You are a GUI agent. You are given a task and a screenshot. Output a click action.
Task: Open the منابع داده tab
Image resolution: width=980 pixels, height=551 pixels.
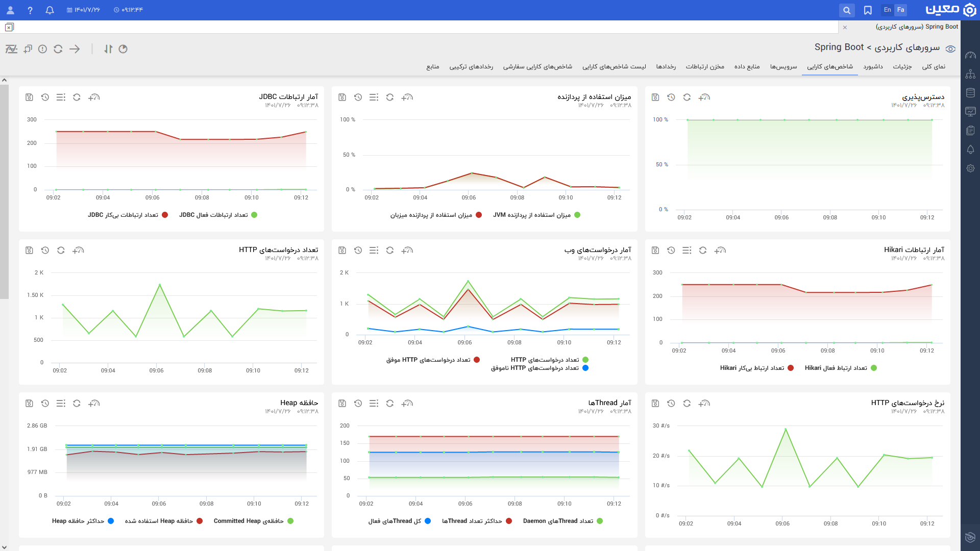747,67
